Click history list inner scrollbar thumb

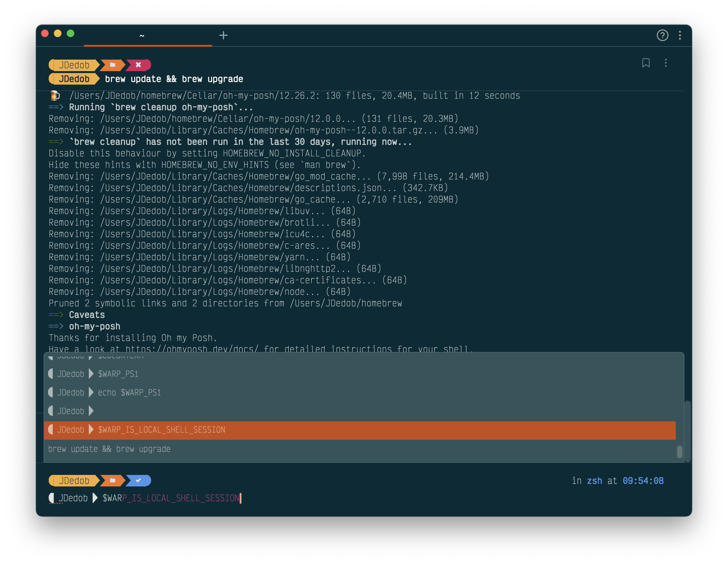(679, 452)
